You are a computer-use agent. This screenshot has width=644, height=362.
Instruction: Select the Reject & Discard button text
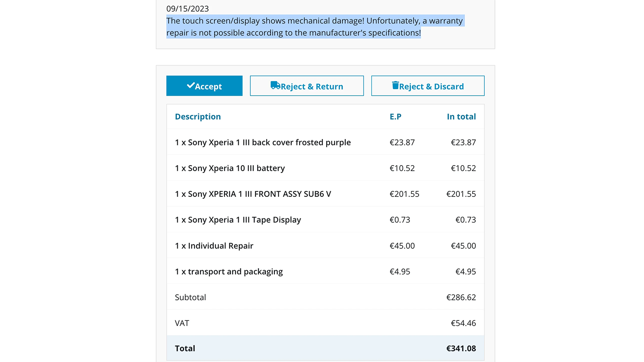coord(431,87)
